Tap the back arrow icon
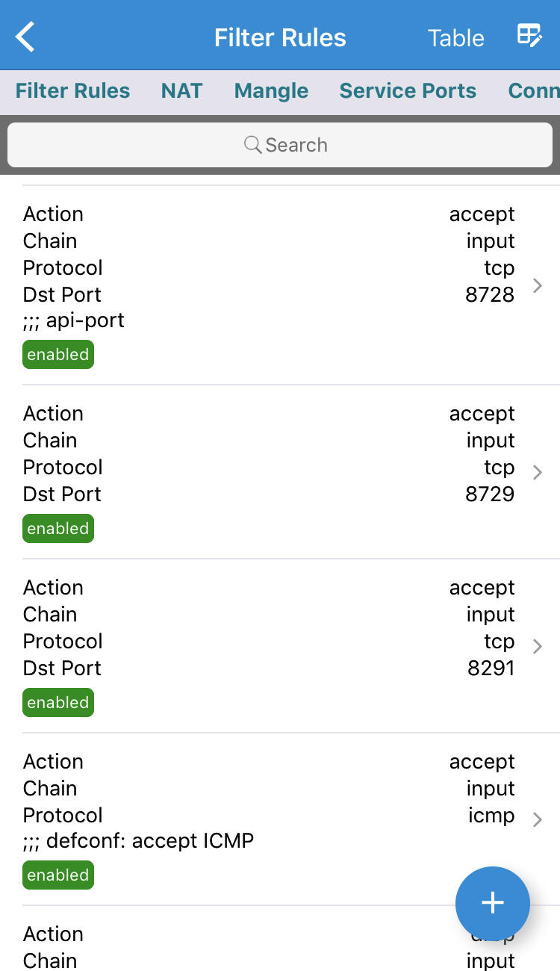This screenshot has height=971, width=560. 25,37
